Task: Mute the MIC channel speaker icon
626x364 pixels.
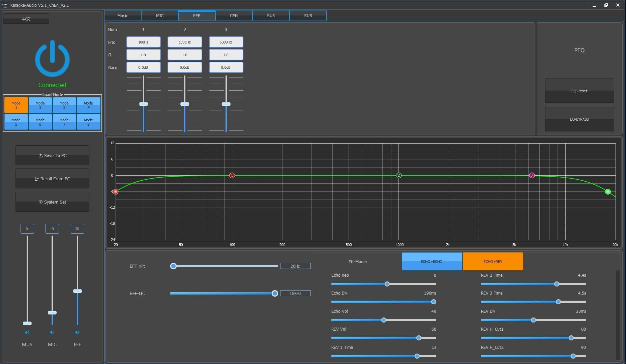Action: (52, 332)
